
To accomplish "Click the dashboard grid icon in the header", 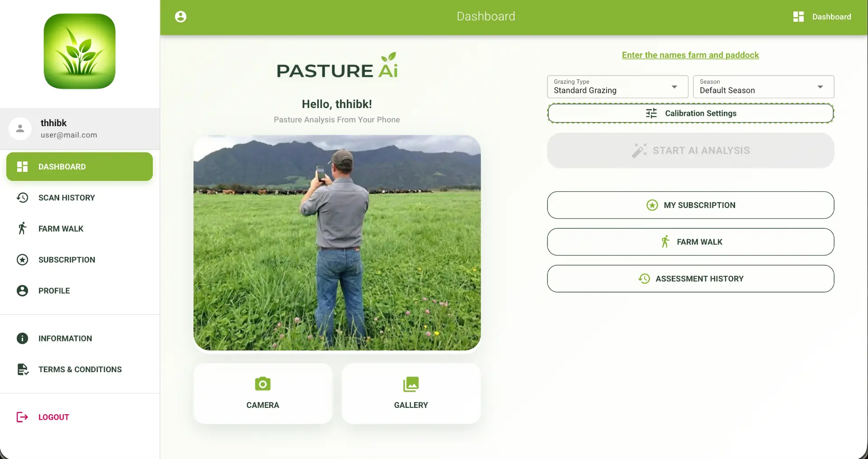I will tap(798, 17).
